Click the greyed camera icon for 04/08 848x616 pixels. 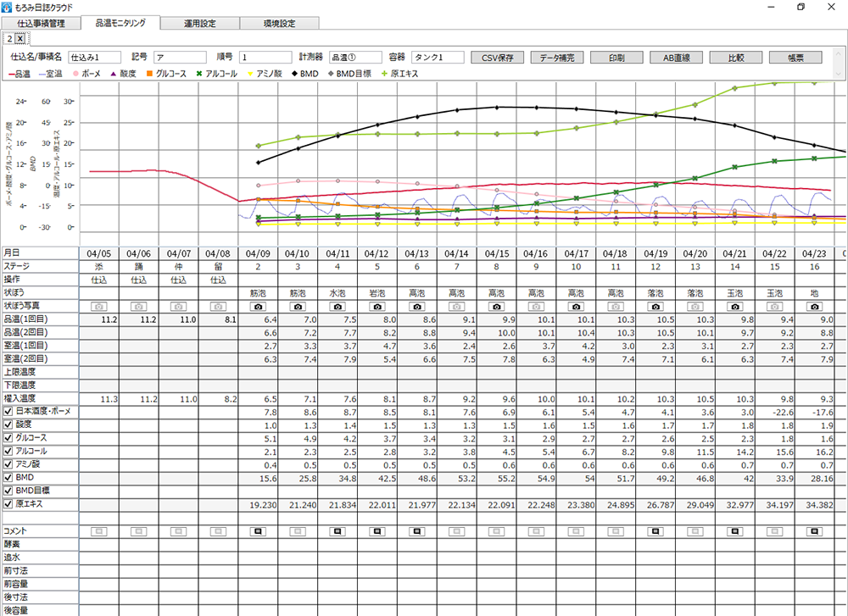tap(218, 307)
